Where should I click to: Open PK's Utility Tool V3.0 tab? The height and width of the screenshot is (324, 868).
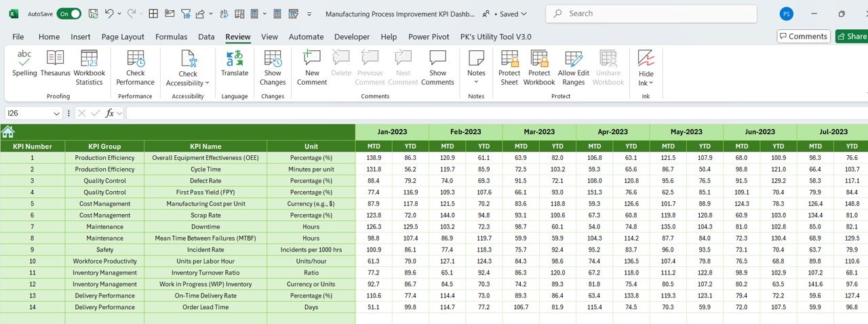pyautogui.click(x=496, y=37)
